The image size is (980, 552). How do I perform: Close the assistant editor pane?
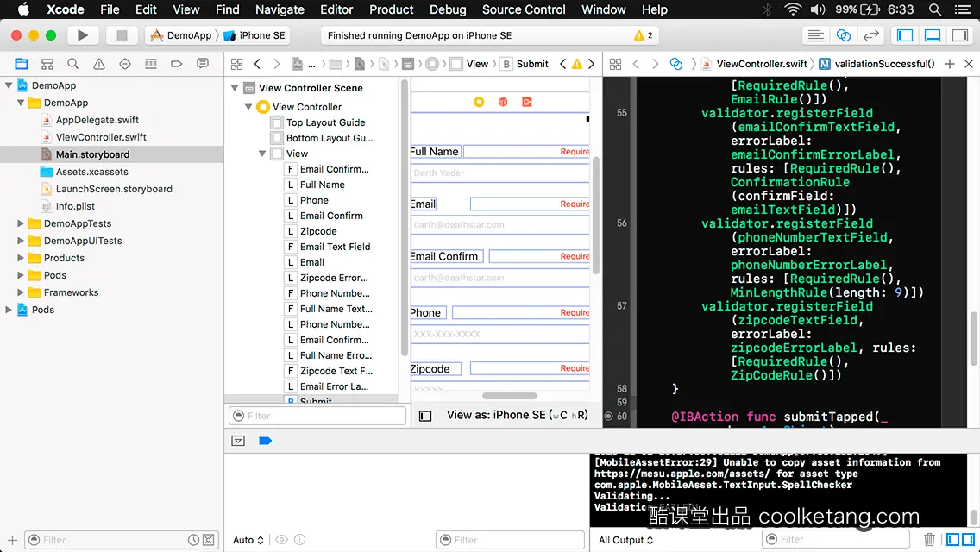[x=969, y=64]
